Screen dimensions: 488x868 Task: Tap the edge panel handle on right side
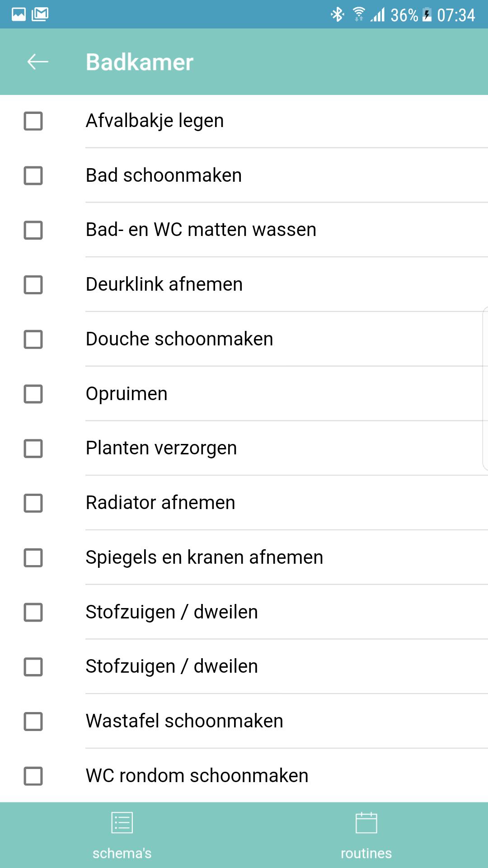[485, 389]
